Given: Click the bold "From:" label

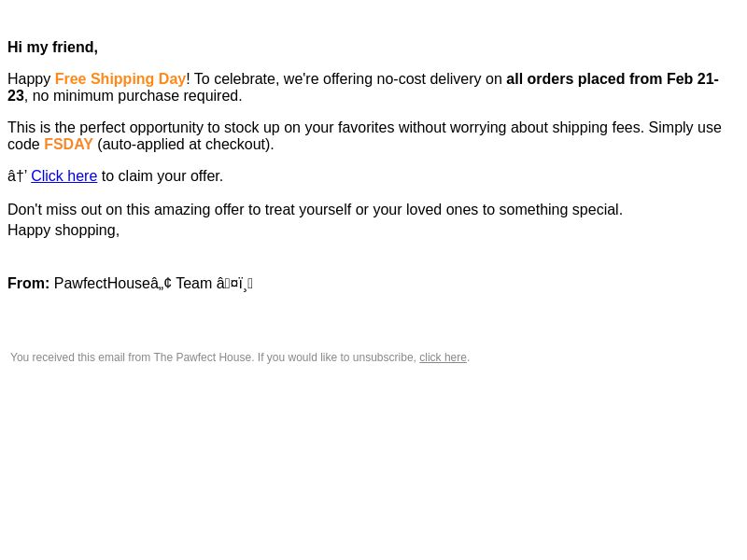Looking at the screenshot, I should [29, 284].
